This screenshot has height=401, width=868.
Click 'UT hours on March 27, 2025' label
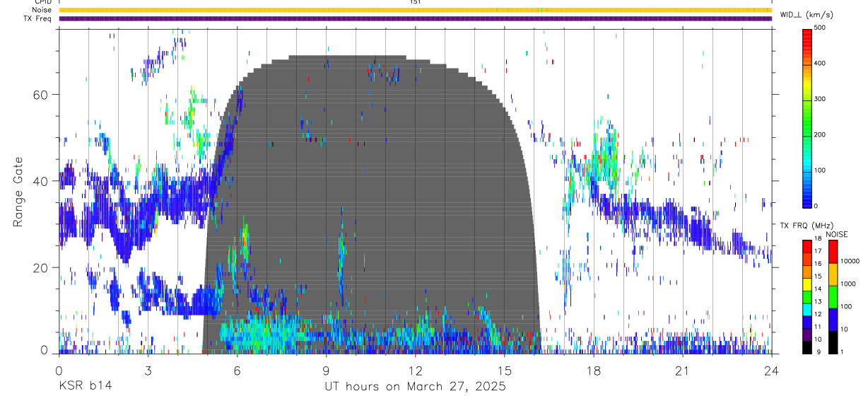(x=415, y=386)
